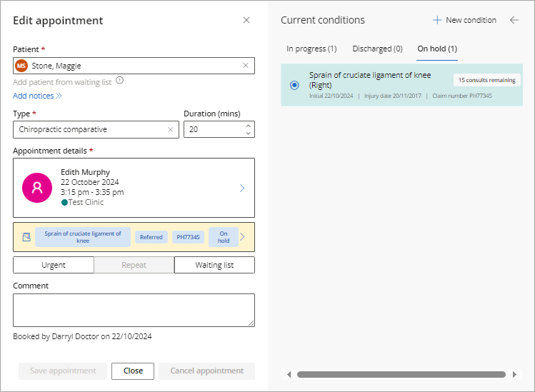Select the Sprain of cruciate ligament tag

click(x=83, y=237)
